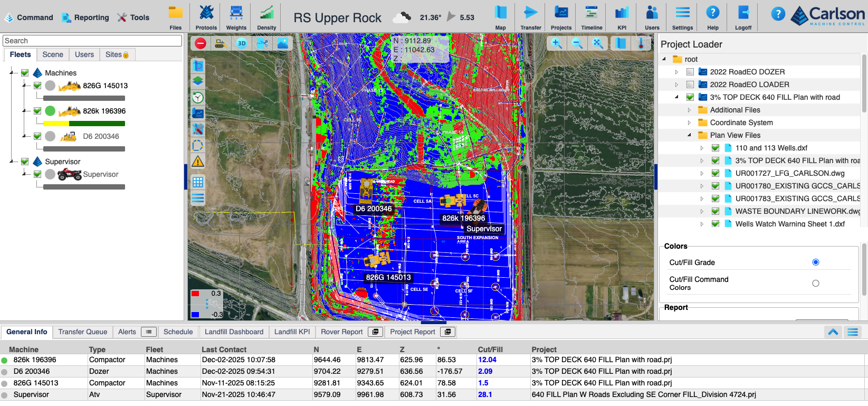Open the Weights tool

236,17
